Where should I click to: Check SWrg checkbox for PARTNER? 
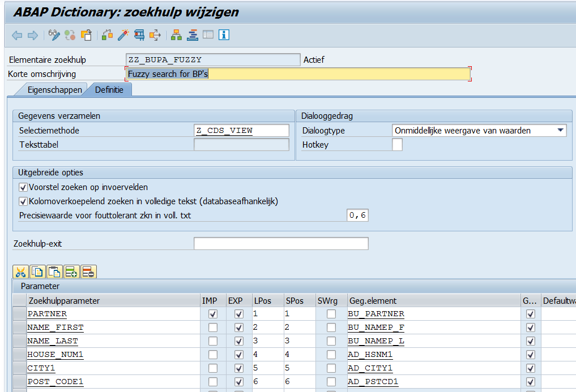point(331,314)
